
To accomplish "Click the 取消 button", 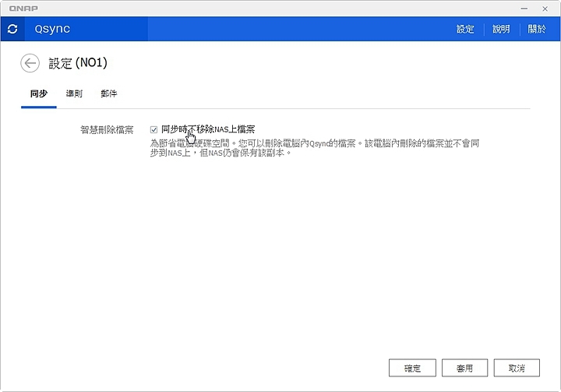I will [x=517, y=368].
